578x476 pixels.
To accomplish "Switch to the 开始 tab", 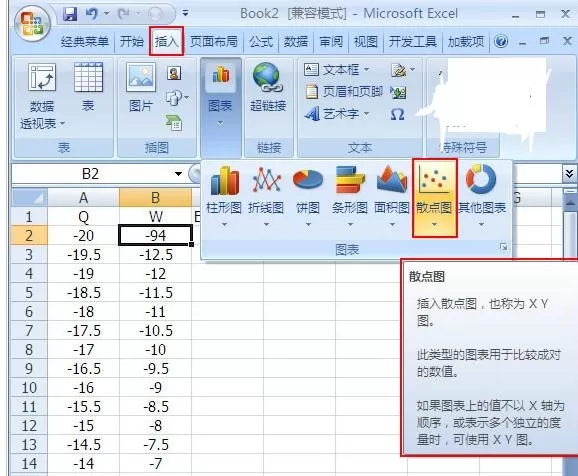I will tap(131, 41).
